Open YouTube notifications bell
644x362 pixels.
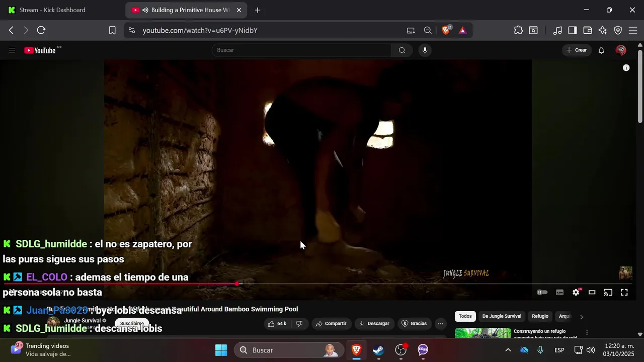click(601, 50)
